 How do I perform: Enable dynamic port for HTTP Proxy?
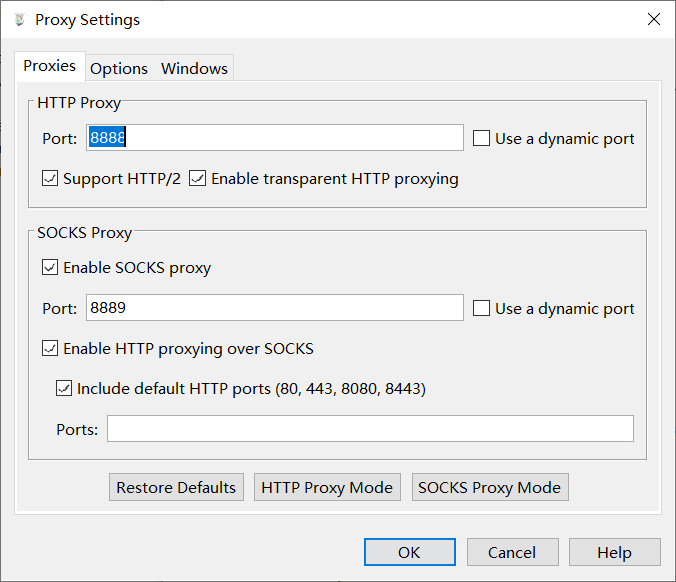481,139
